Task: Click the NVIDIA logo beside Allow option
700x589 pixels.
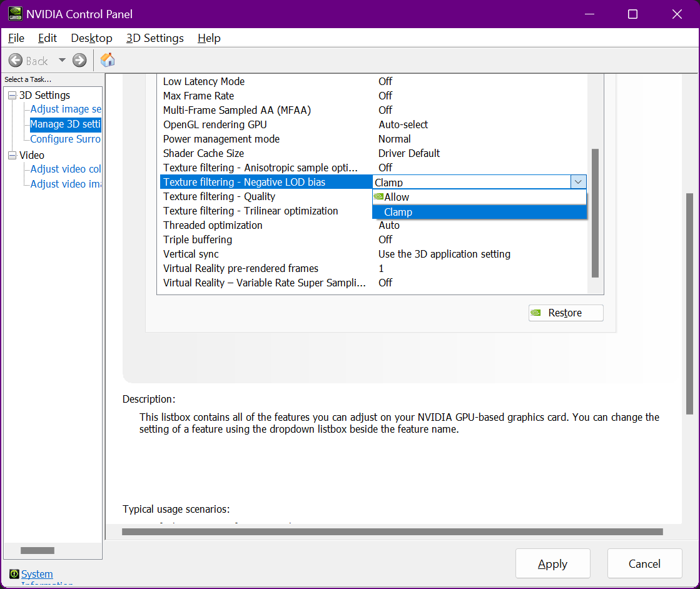Action: (x=378, y=197)
